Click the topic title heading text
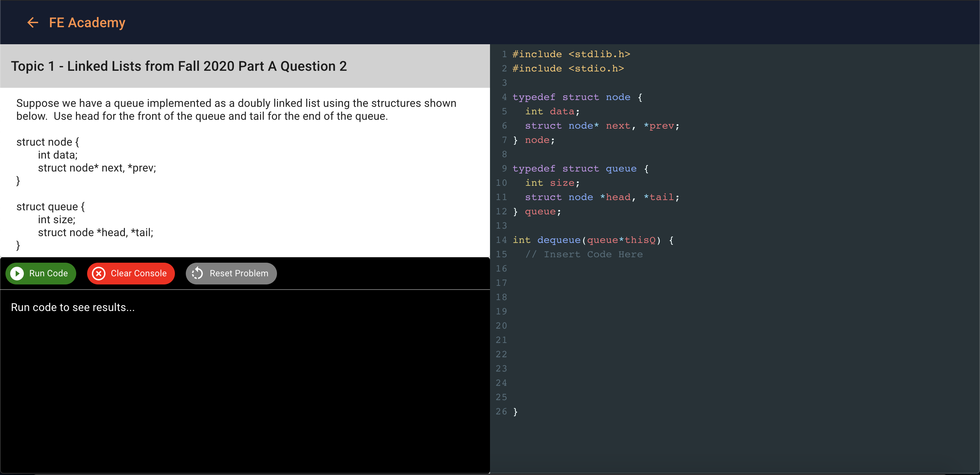Image resolution: width=980 pixels, height=475 pixels. point(179,66)
